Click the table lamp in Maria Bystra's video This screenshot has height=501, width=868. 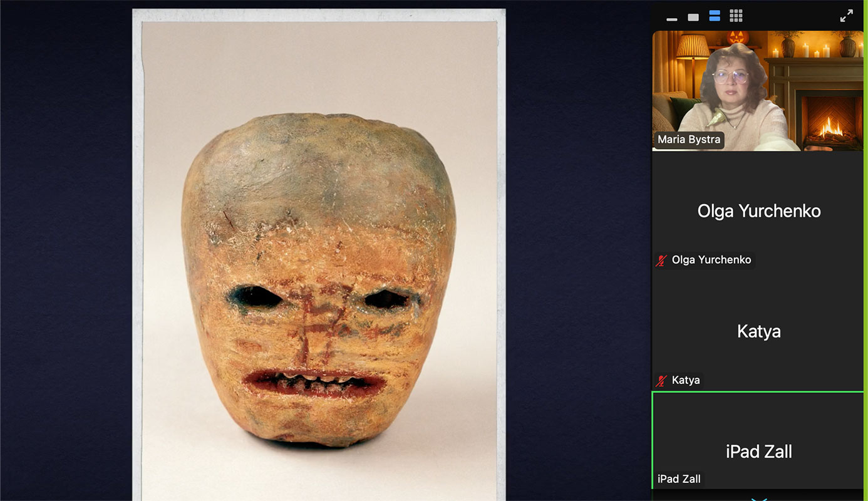point(693,50)
